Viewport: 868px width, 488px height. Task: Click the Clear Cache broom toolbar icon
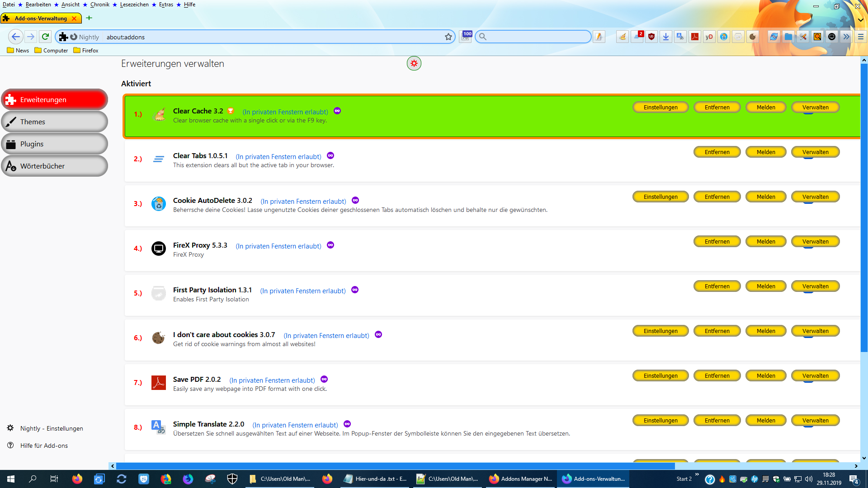coord(623,37)
